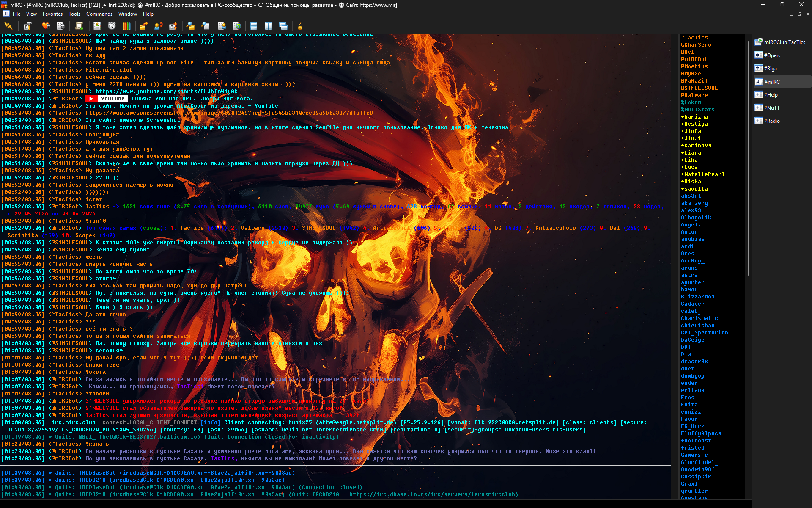Screen dimensions: 812x508
Task: Select @mIRCBot in the nick list
Action: point(694,59)
